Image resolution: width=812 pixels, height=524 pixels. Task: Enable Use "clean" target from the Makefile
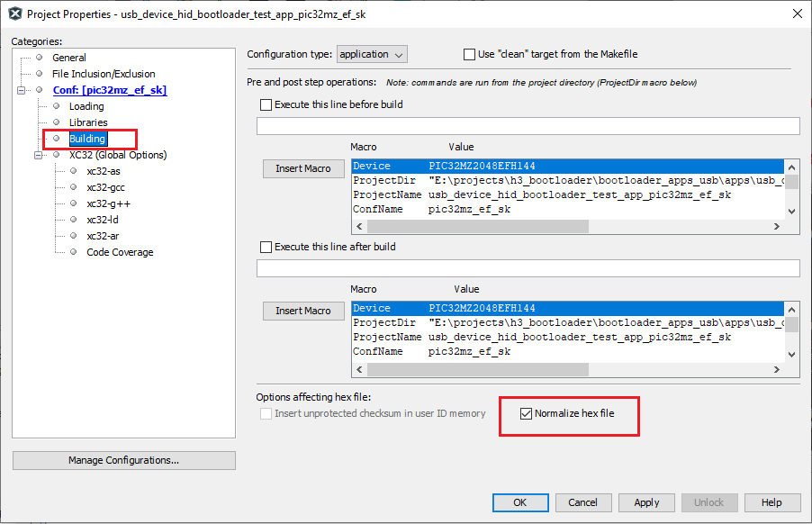tap(469, 53)
